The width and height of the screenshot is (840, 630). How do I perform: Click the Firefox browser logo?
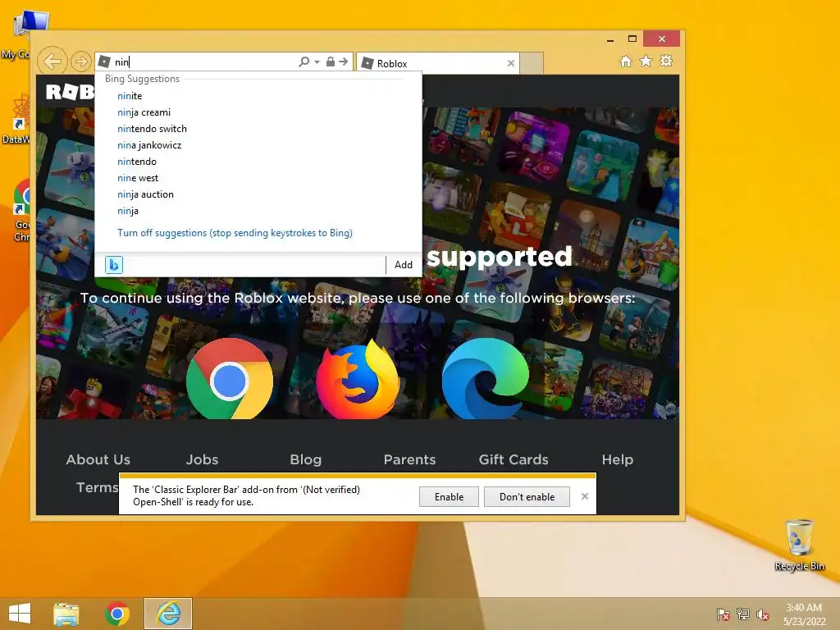pos(358,379)
